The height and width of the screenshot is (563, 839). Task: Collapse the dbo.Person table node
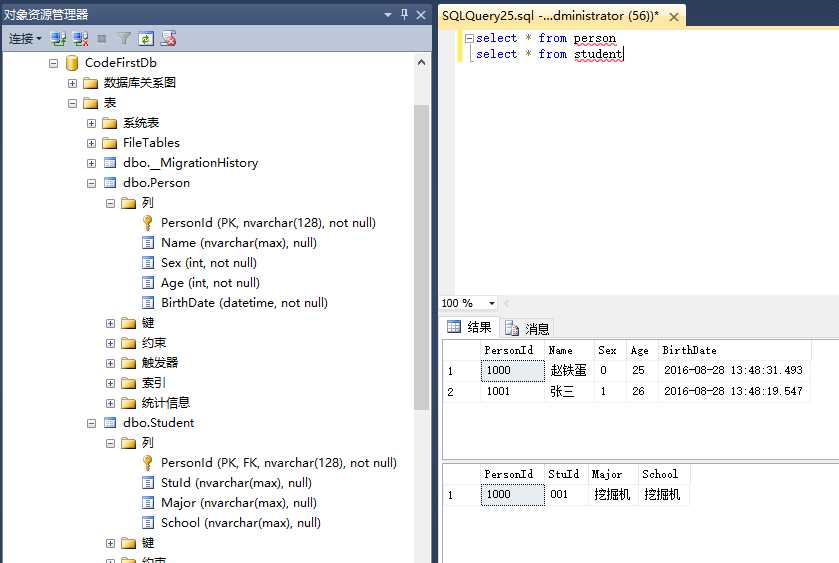pyautogui.click(x=91, y=184)
